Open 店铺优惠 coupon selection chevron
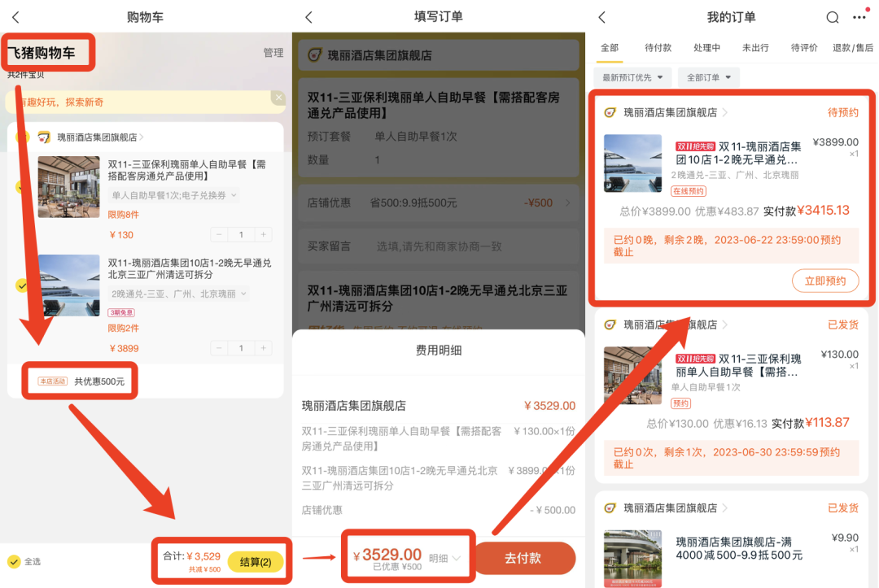 (567, 203)
